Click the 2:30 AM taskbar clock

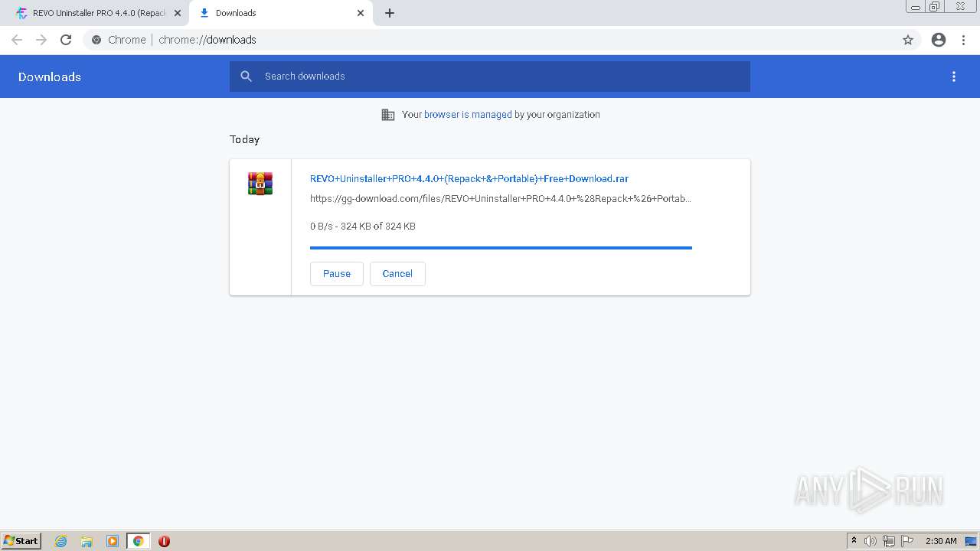point(941,541)
